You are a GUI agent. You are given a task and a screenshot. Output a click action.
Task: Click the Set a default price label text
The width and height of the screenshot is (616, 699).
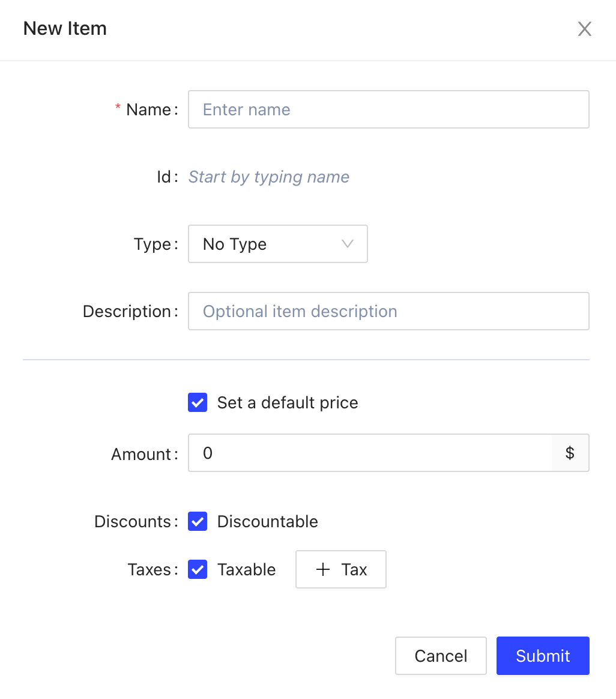pos(288,402)
